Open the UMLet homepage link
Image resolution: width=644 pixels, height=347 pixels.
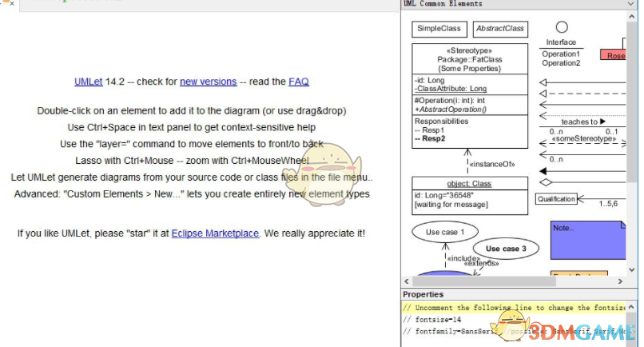89,82
